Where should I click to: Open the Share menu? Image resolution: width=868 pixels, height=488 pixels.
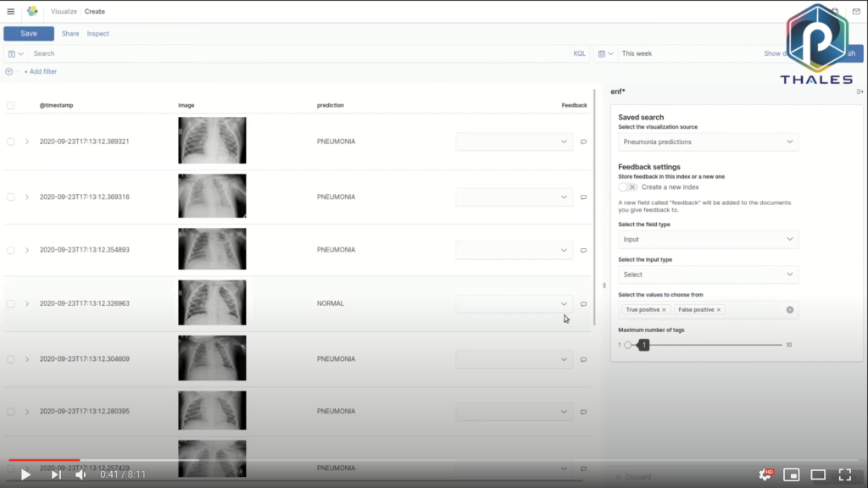[x=70, y=34]
